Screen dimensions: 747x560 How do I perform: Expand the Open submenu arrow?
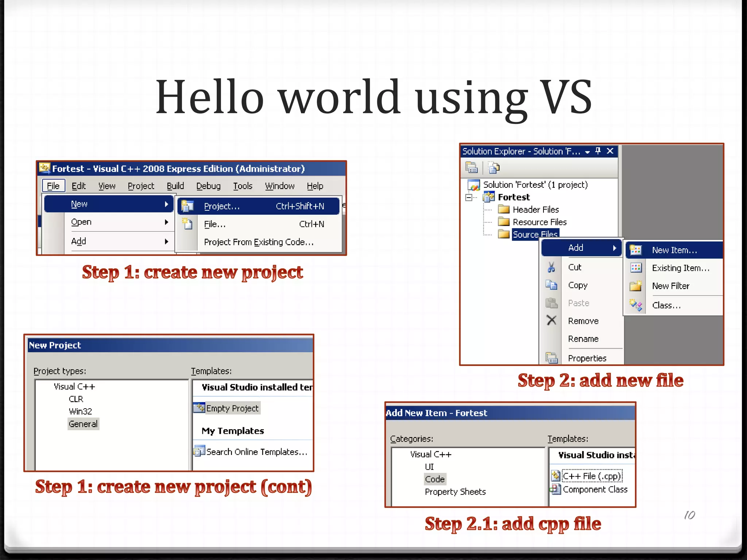click(167, 222)
